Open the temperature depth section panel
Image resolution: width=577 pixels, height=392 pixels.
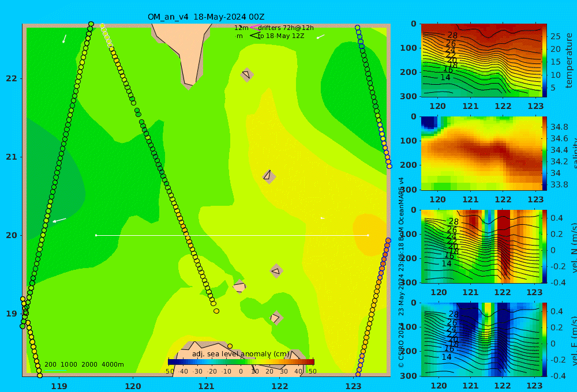(x=481, y=61)
